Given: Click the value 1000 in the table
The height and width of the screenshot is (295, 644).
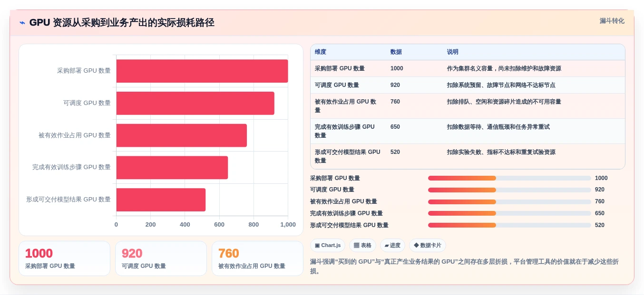Looking at the screenshot, I should click(x=397, y=68).
